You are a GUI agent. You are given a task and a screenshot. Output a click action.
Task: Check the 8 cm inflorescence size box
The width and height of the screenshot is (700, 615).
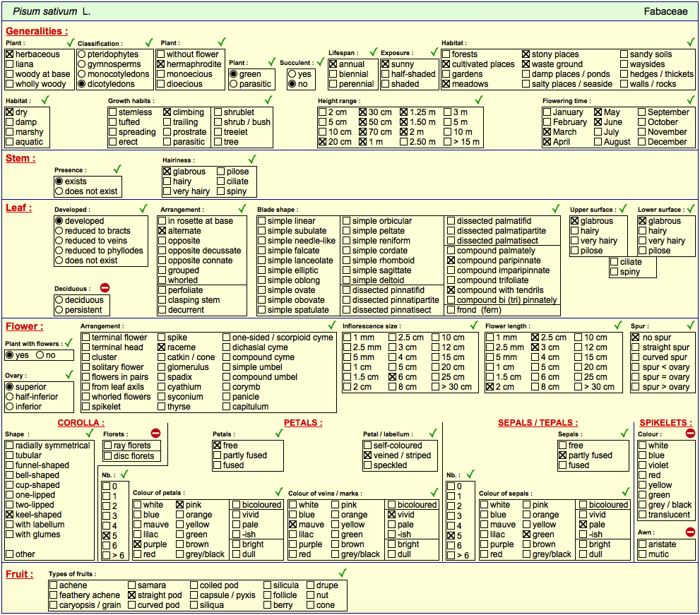pos(393,386)
